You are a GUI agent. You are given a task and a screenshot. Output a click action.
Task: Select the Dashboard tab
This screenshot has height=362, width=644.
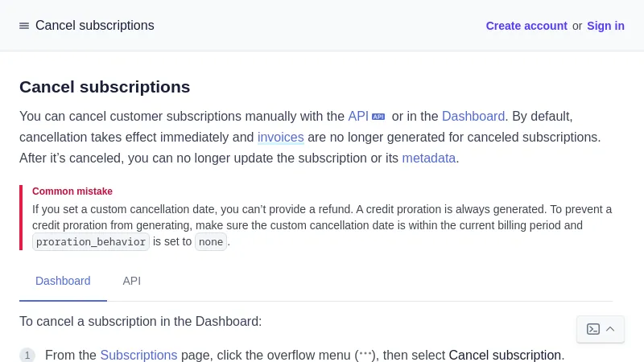pos(63,281)
